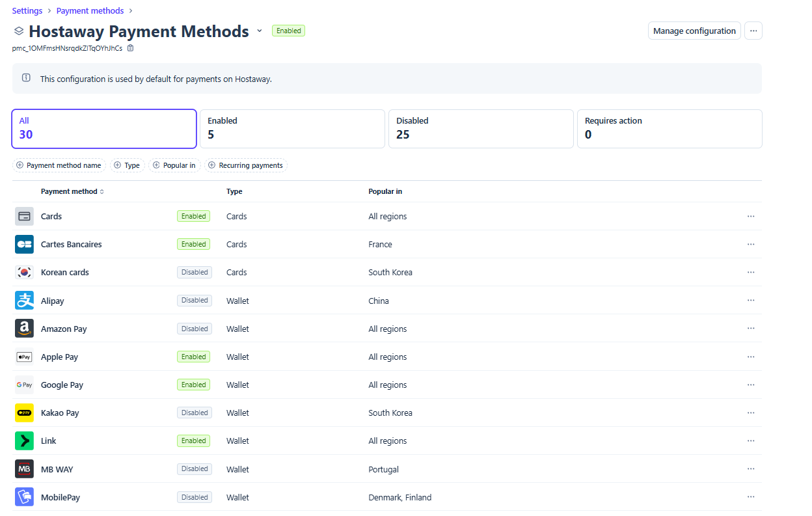Select the Requires action 0 tab
The width and height of the screenshot is (812, 516).
pos(670,129)
